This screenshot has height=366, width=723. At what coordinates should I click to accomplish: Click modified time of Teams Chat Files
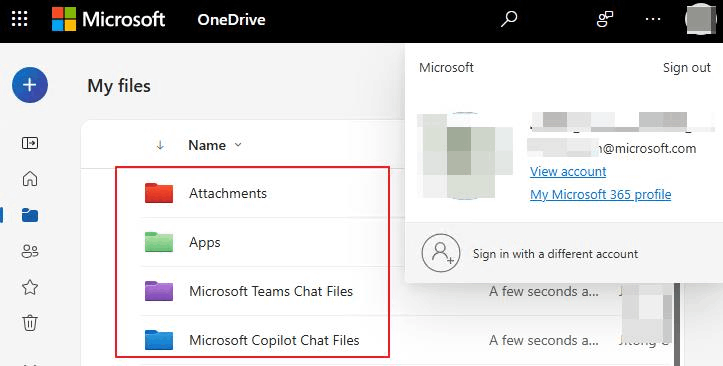(x=544, y=291)
